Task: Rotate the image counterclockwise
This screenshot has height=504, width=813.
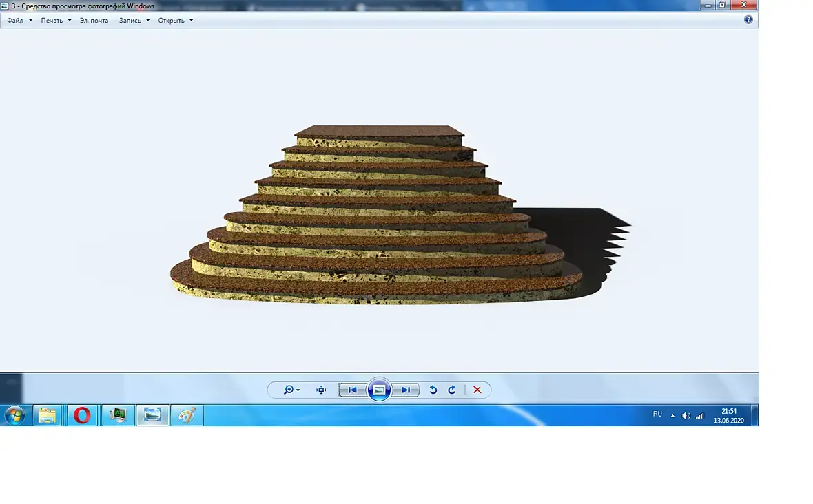Action: click(x=433, y=390)
